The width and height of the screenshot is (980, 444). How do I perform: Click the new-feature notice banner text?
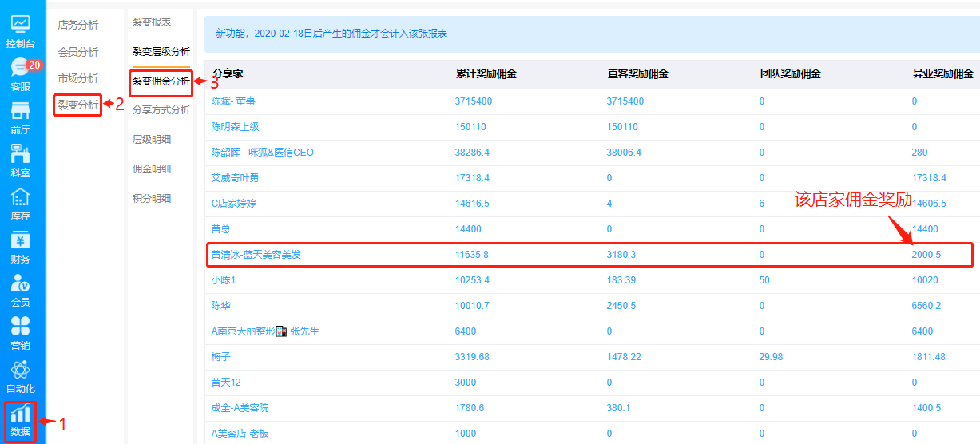pos(331,34)
